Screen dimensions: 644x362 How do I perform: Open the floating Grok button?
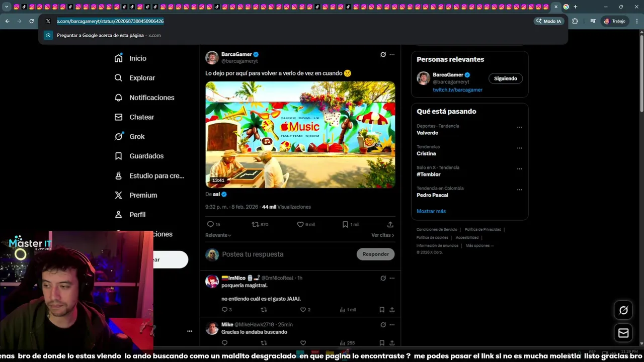click(x=623, y=310)
